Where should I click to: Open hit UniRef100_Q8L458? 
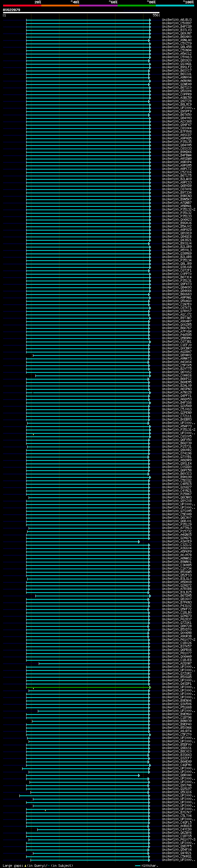point(177,47)
